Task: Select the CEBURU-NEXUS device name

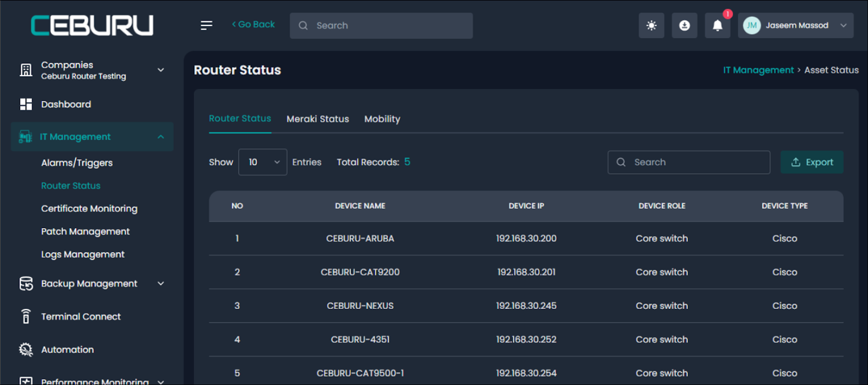Action: (x=360, y=306)
